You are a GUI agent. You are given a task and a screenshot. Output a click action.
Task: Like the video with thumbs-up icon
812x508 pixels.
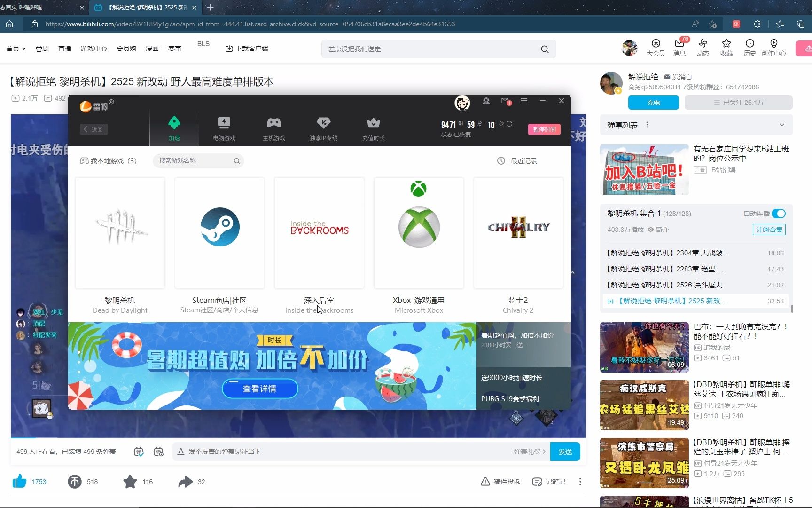(x=19, y=481)
